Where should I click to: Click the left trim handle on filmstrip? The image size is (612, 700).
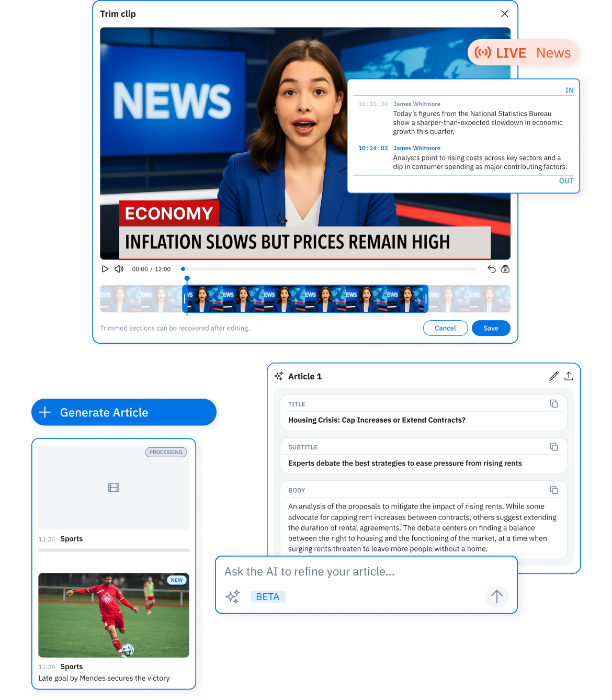[x=185, y=299]
